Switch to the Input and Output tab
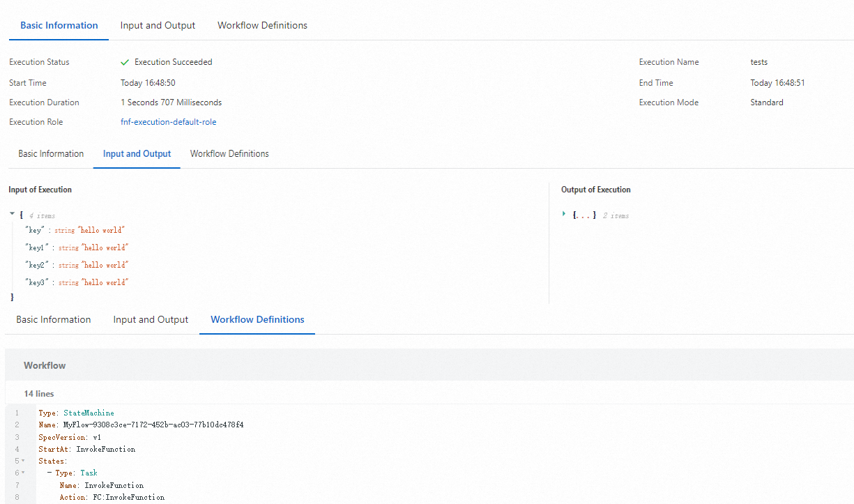Image resolution: width=854 pixels, height=504 pixels. pos(137,153)
